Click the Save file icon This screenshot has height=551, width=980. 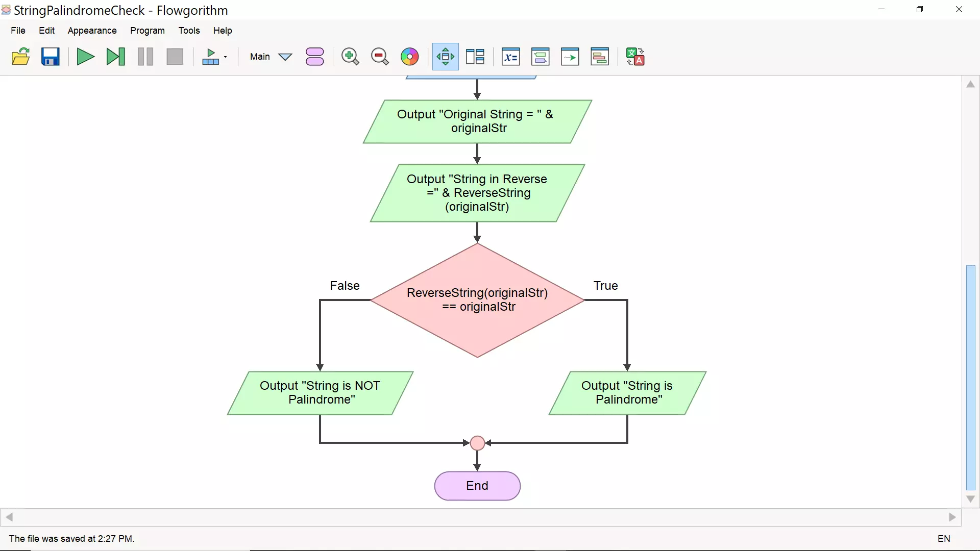click(x=51, y=57)
